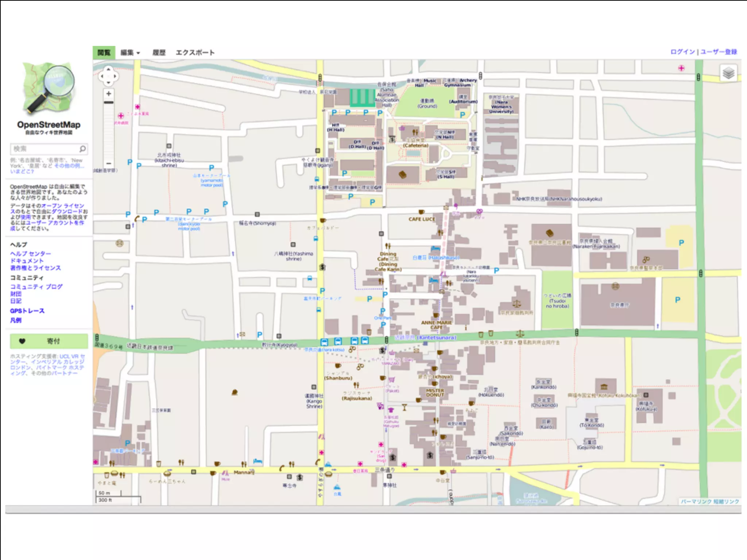Select the エクスポート tab

point(195,53)
